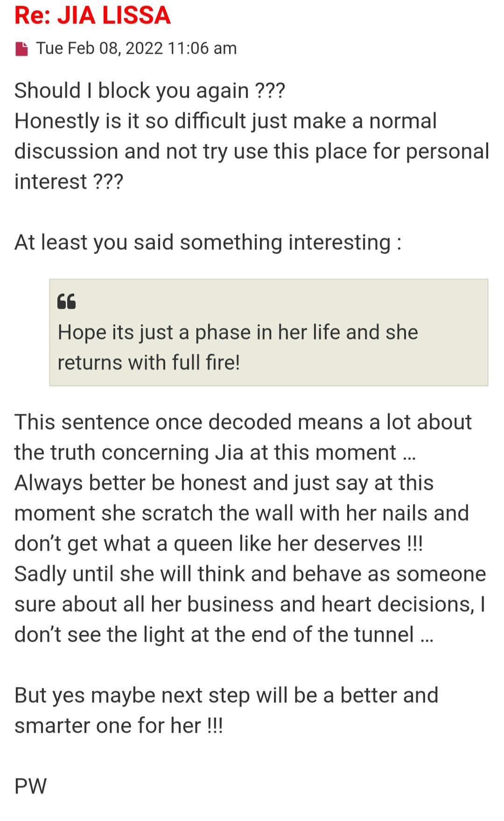Click the line "interest ???"
Viewport: 504px width, 821px height.
click(69, 182)
